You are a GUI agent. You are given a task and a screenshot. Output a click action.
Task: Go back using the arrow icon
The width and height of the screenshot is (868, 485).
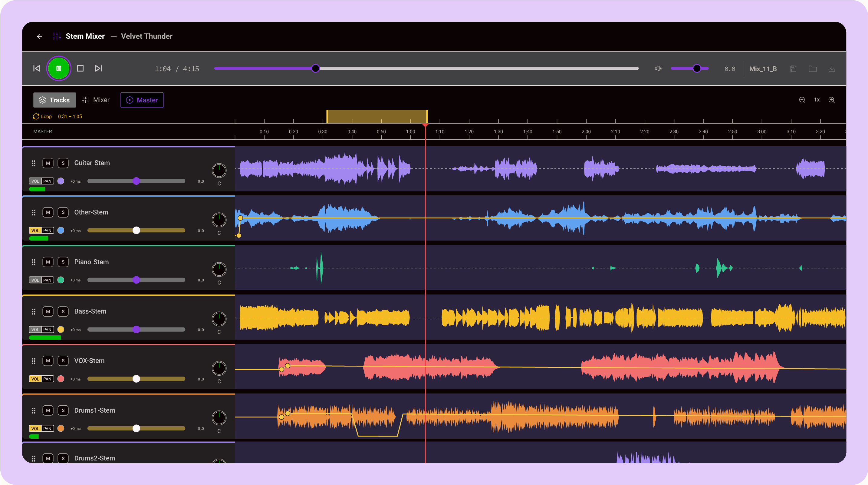pyautogui.click(x=39, y=36)
